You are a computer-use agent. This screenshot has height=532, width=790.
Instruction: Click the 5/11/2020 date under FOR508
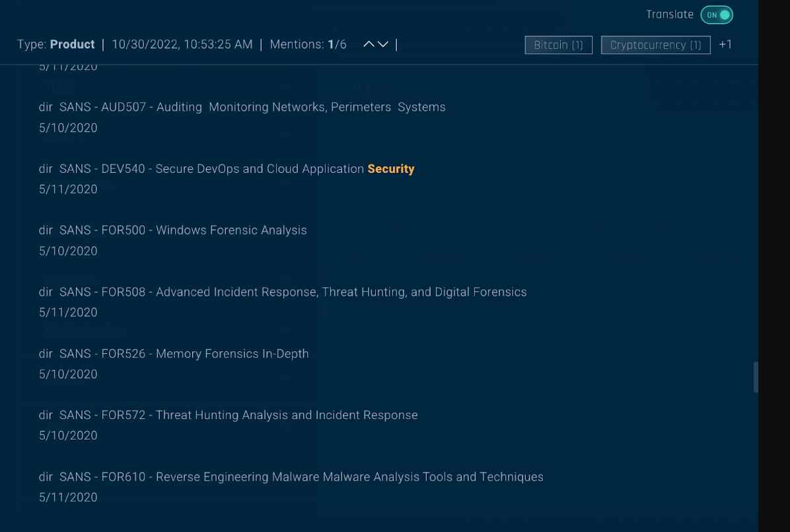click(x=68, y=313)
